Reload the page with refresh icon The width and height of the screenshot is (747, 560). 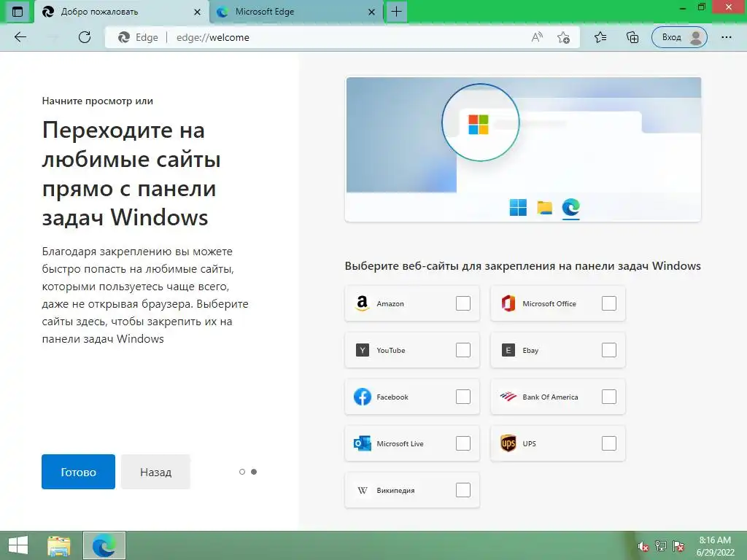(x=85, y=37)
